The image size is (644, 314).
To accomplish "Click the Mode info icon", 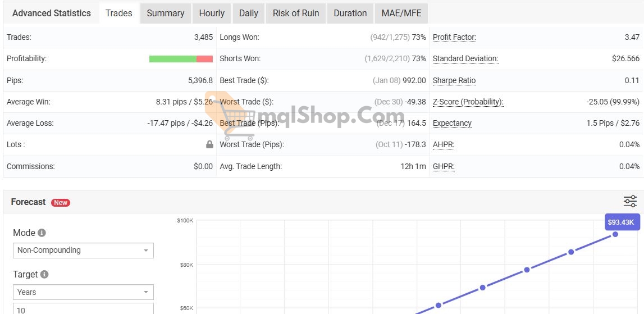I will tap(42, 233).
